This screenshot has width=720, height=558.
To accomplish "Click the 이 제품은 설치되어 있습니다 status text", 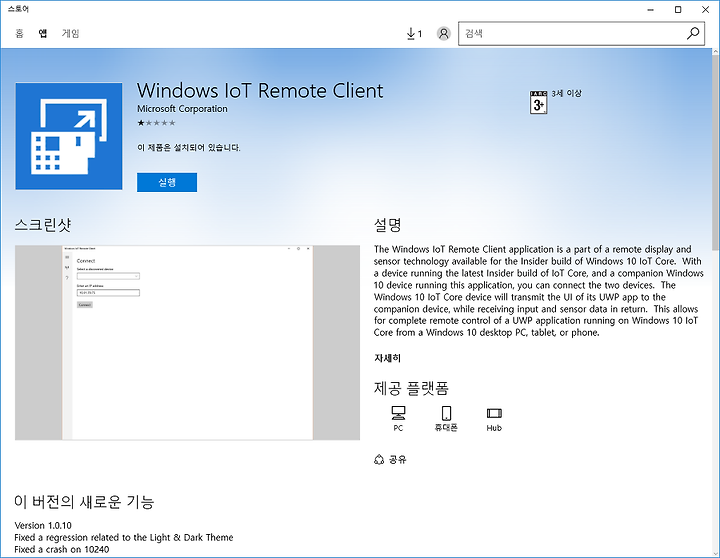I will coord(189,147).
